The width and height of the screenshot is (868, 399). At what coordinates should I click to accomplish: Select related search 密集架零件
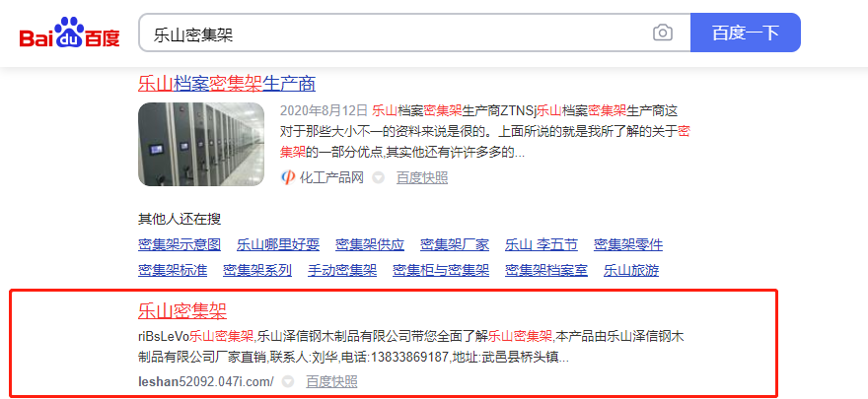pyautogui.click(x=627, y=244)
